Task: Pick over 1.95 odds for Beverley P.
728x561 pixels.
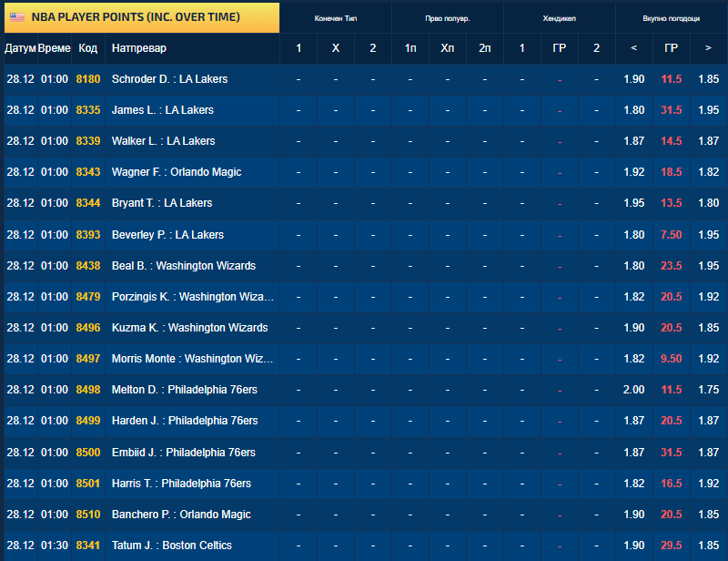Action: (x=709, y=235)
